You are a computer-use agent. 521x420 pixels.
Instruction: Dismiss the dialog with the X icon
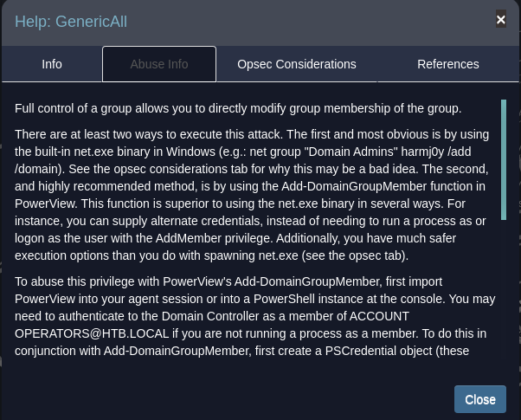tap(501, 19)
